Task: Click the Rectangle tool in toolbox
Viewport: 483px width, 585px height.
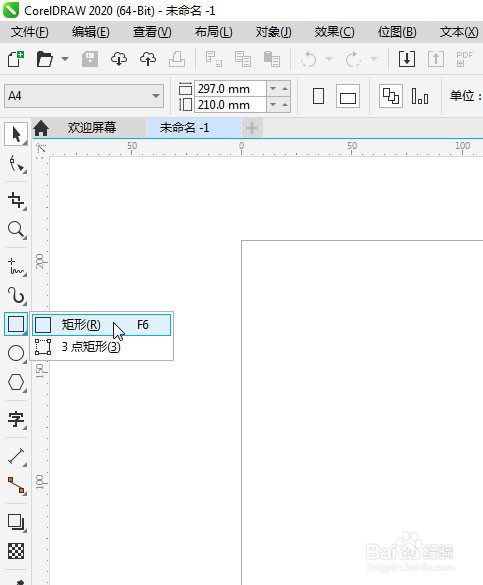Action: [16, 324]
